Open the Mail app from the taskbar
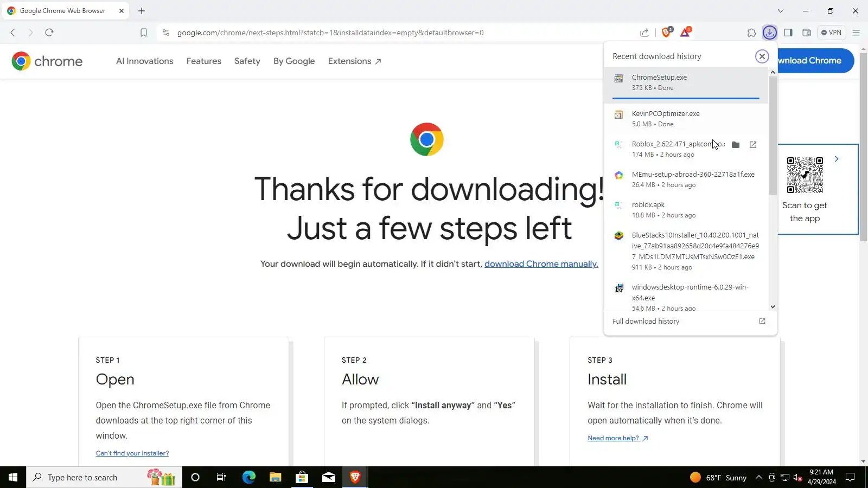This screenshot has width=868, height=488. (329, 477)
